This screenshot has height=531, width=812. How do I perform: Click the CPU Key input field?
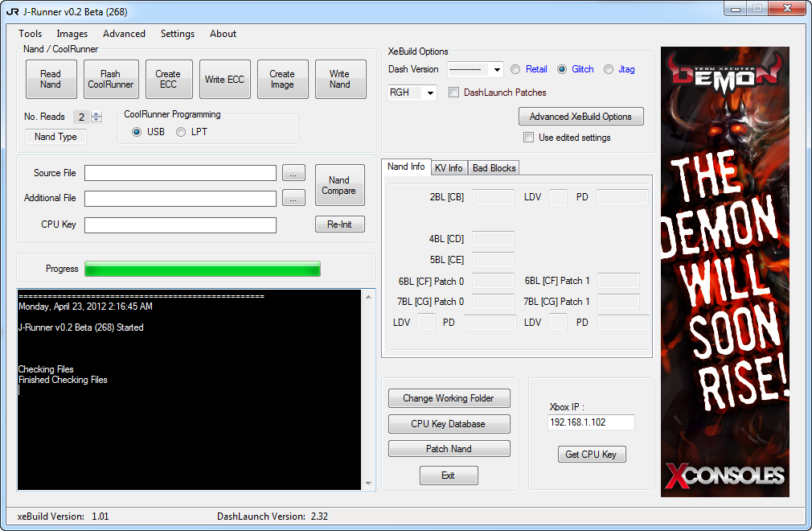180,225
